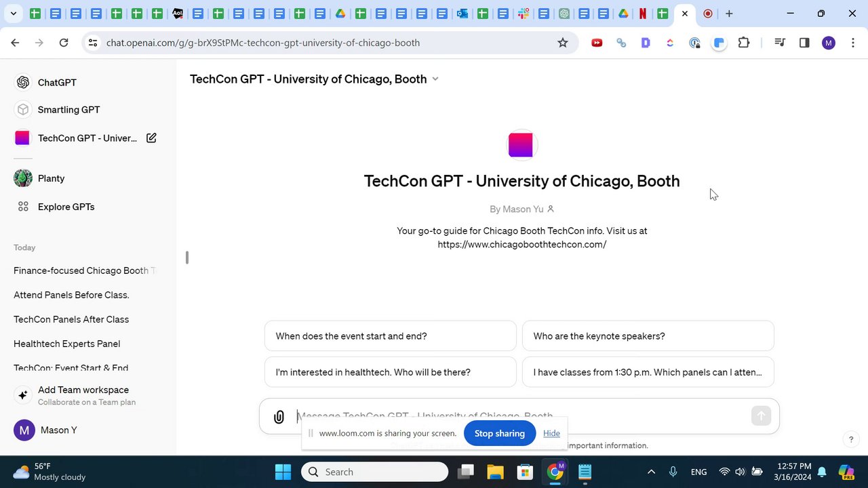This screenshot has width=868, height=488.
Task: Open the help question mark button
Action: click(x=851, y=440)
